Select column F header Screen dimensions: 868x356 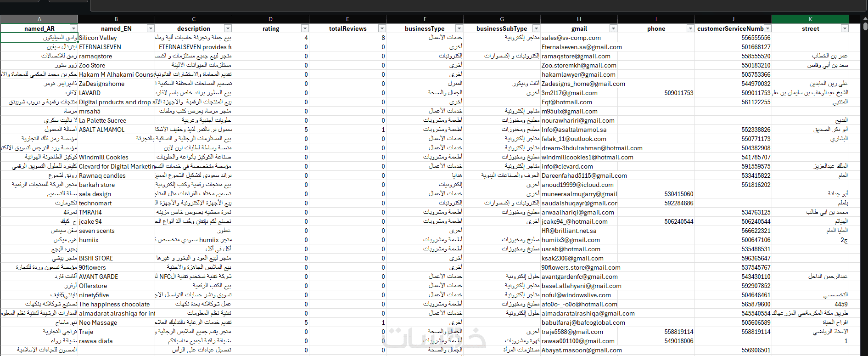[425, 19]
